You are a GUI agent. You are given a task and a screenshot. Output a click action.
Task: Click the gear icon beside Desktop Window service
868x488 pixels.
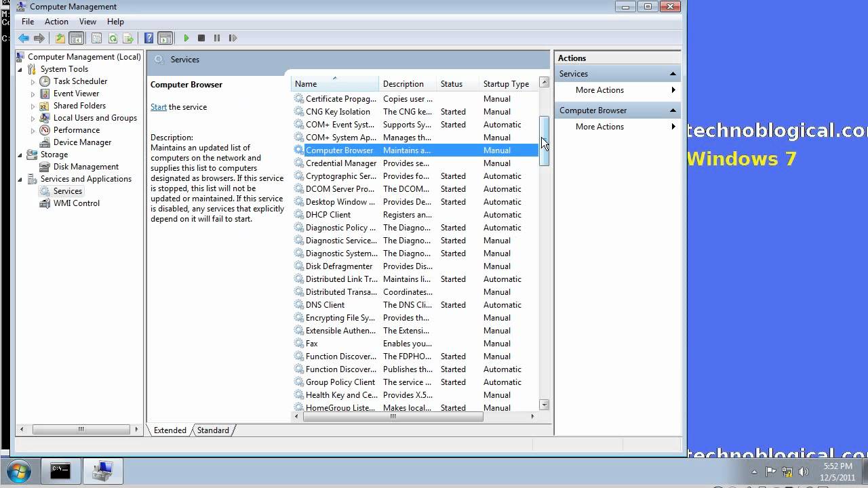[299, 202]
